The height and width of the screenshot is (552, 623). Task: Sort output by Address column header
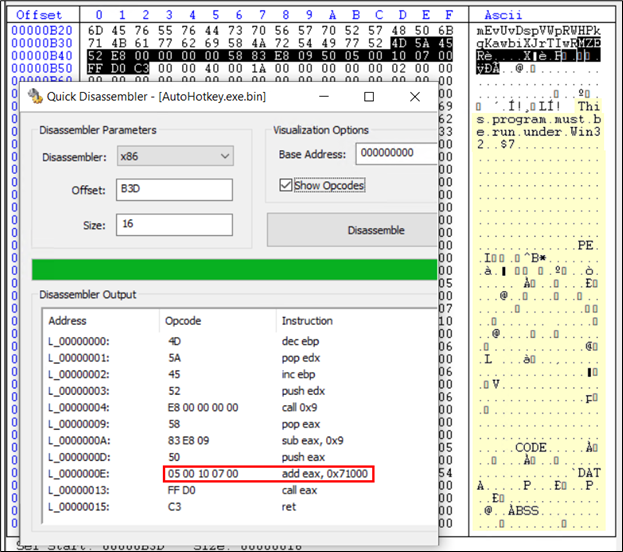[x=68, y=321]
